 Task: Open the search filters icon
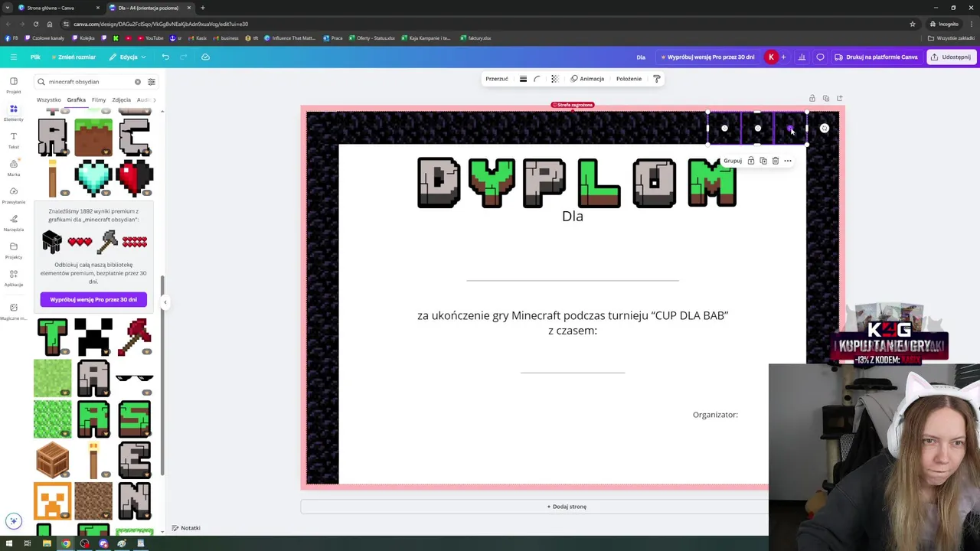(x=152, y=82)
